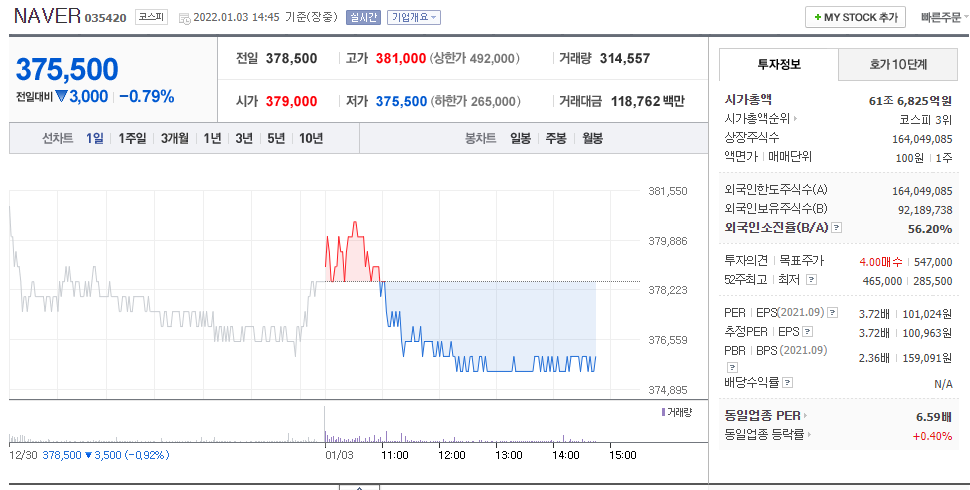Click the market cap 61조 6,825억원
The image size is (970, 490).
(910, 101)
